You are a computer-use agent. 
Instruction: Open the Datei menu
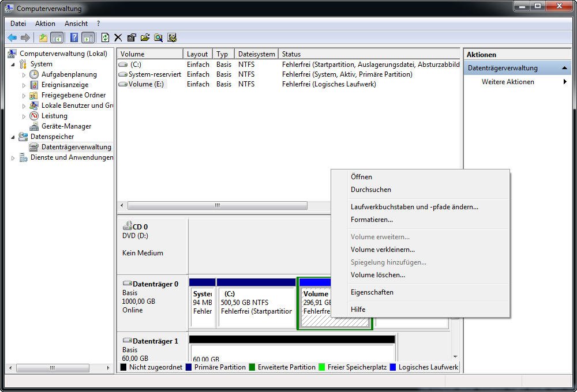[18, 24]
